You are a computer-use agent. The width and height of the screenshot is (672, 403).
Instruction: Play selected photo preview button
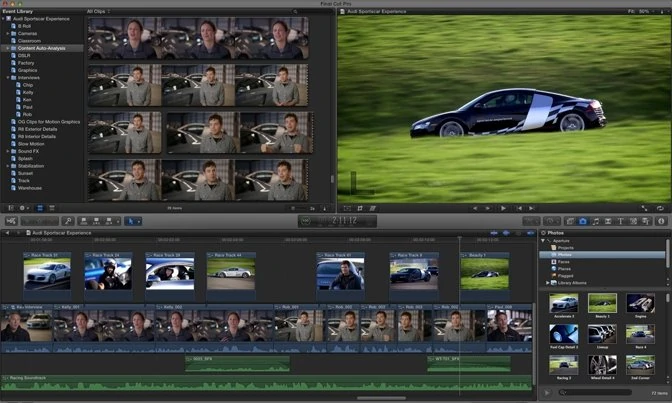[x=547, y=392]
